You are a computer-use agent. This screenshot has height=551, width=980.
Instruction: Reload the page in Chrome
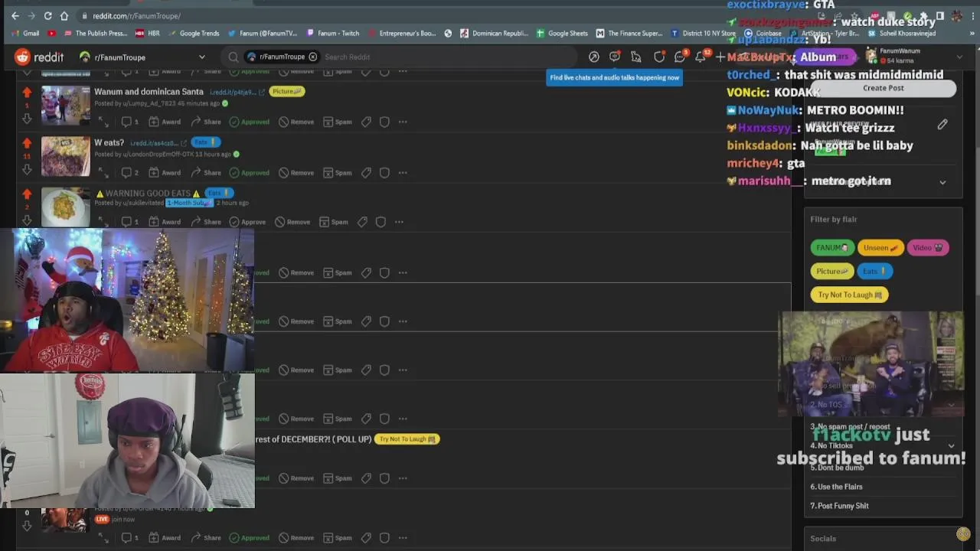coord(47,15)
